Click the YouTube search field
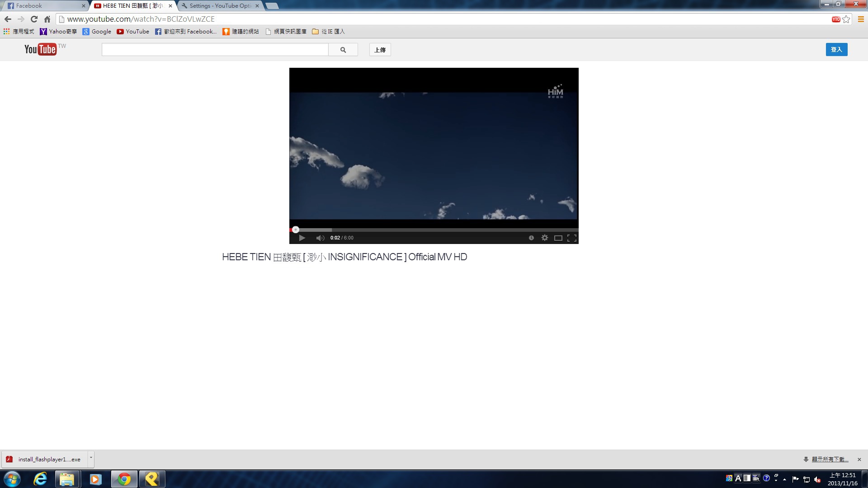The width and height of the screenshot is (868, 488). pos(215,50)
